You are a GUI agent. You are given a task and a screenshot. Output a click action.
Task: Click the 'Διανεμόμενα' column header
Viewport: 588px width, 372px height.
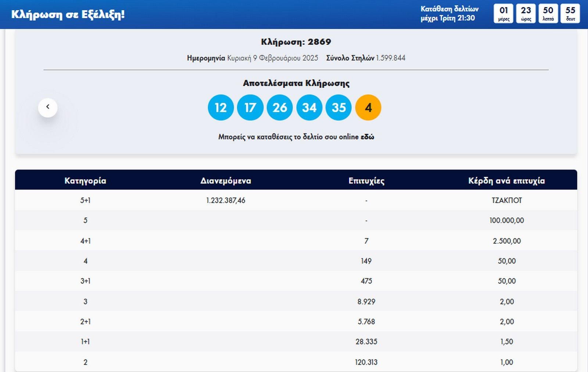[x=226, y=181]
